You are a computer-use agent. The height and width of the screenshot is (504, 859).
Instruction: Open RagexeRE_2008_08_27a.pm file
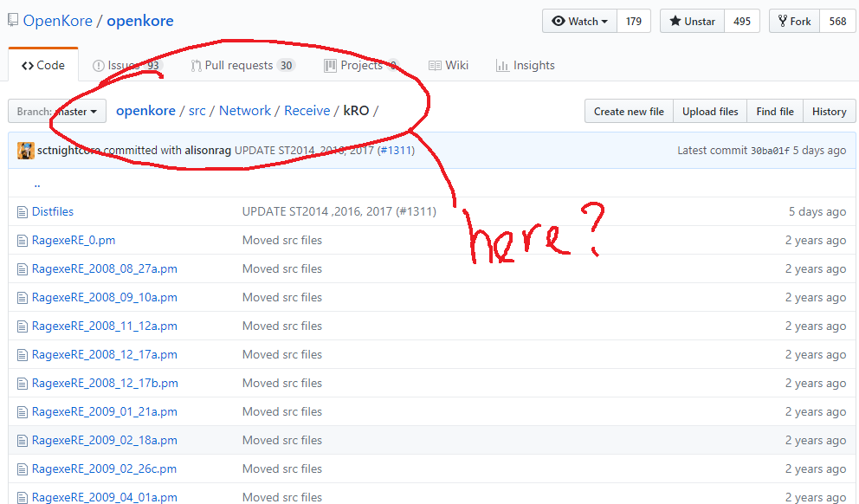(105, 268)
